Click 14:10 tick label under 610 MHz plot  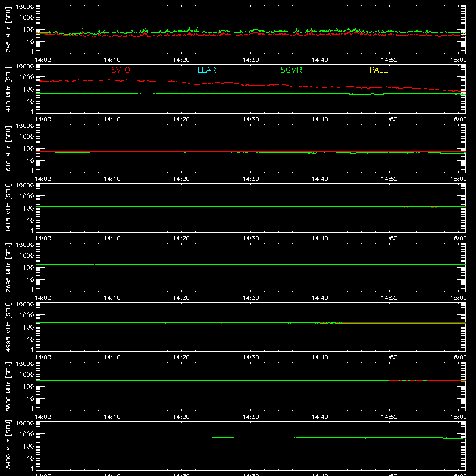112,179
